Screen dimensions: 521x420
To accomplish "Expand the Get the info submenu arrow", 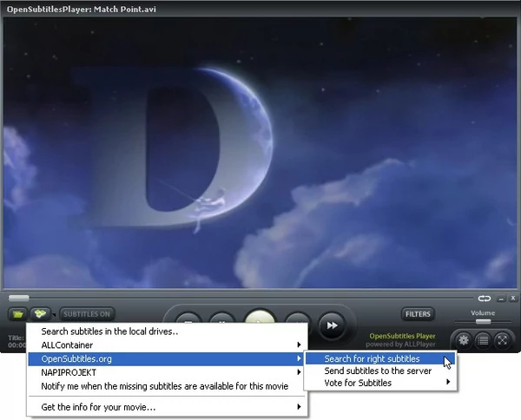I will pyautogui.click(x=299, y=407).
